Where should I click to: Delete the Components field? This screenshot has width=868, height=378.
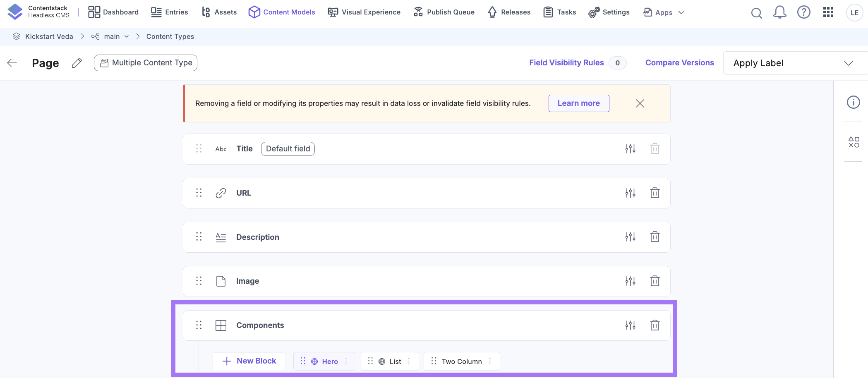pos(655,325)
